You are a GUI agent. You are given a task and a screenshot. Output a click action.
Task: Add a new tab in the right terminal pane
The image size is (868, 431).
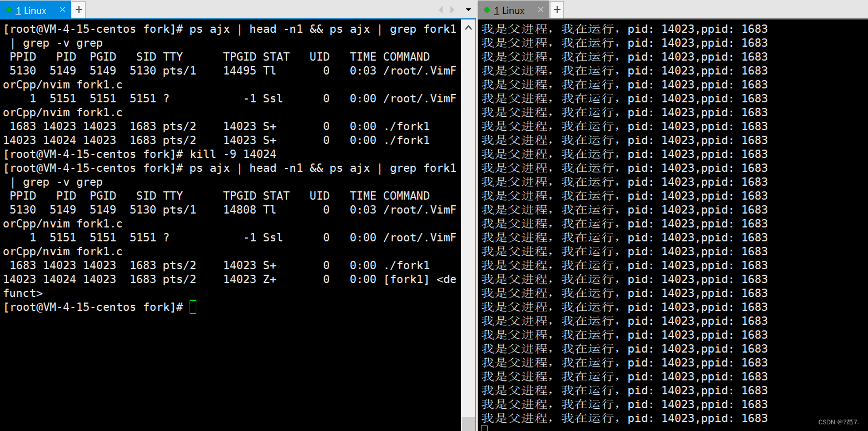coord(557,9)
